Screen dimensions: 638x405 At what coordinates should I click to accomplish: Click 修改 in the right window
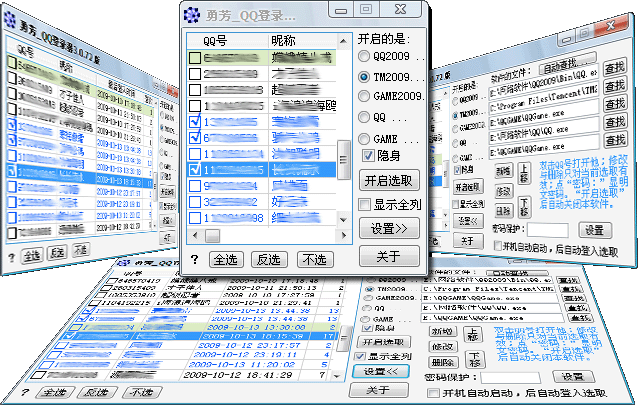[504, 191]
